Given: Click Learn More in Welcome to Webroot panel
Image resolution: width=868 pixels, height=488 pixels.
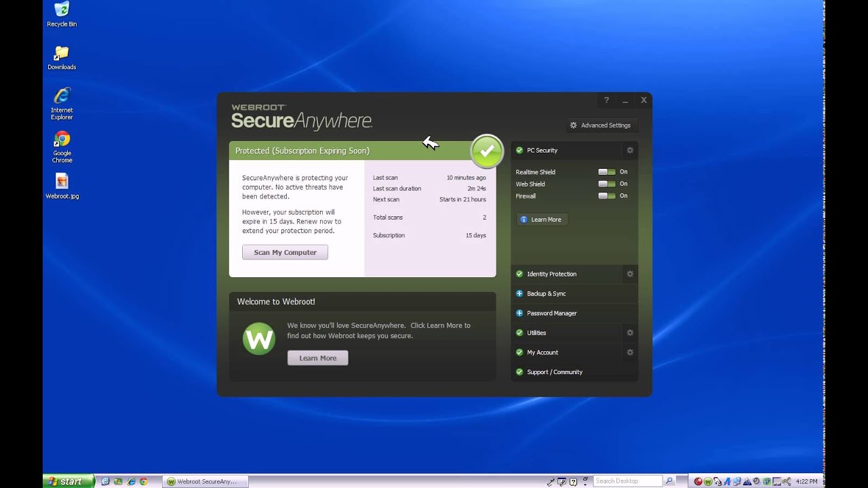Looking at the screenshot, I should 317,358.
